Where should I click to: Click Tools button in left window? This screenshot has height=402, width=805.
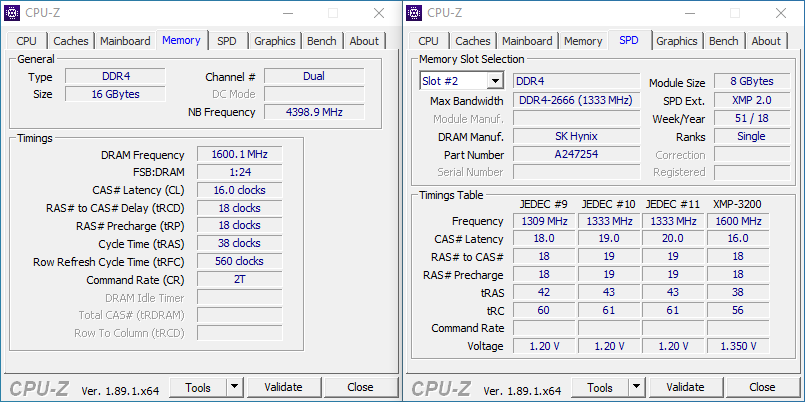point(198,387)
